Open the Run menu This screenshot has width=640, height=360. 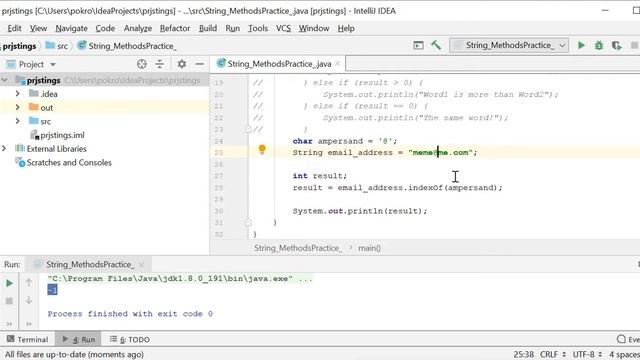coord(233,28)
